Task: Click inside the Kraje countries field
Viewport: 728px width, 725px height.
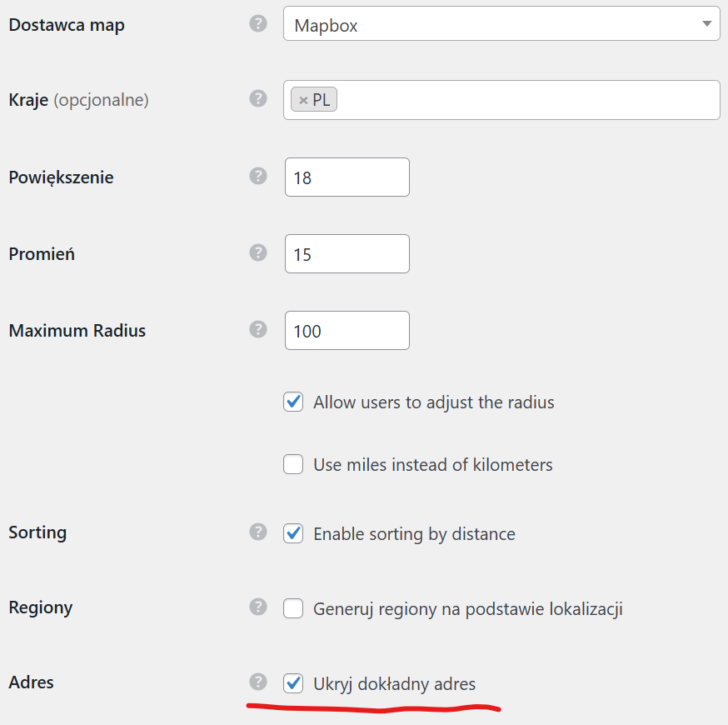Action: pyautogui.click(x=525, y=100)
